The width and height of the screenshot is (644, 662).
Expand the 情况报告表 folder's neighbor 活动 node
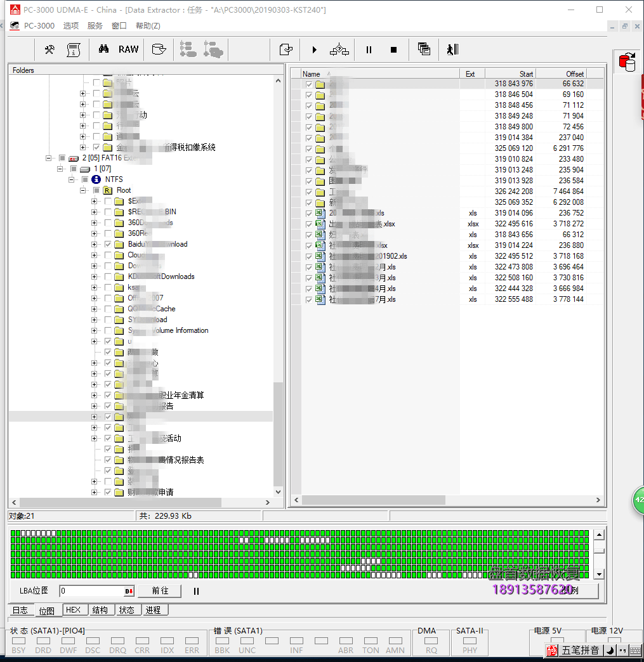point(95,439)
